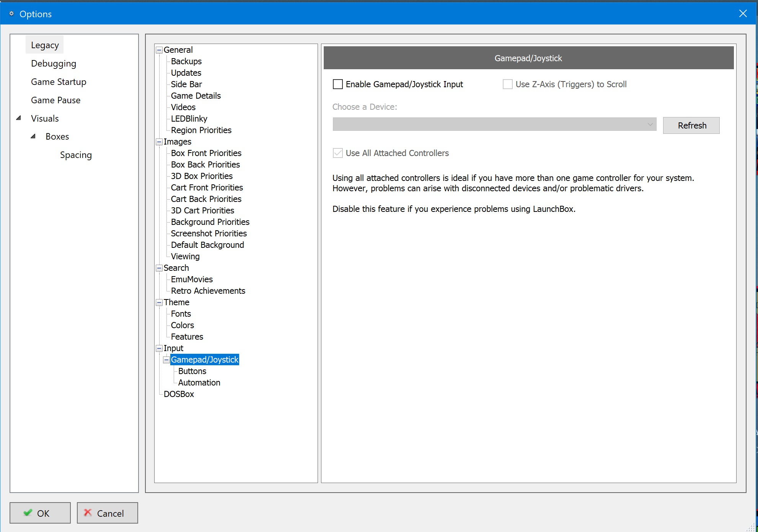Select Default Background item
This screenshot has width=758, height=532.
point(207,245)
